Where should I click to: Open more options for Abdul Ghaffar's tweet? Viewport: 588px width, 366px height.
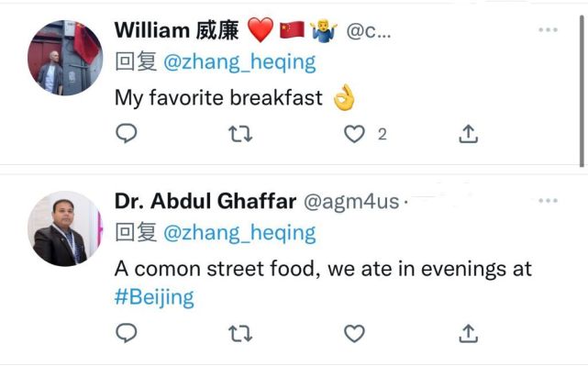548,201
